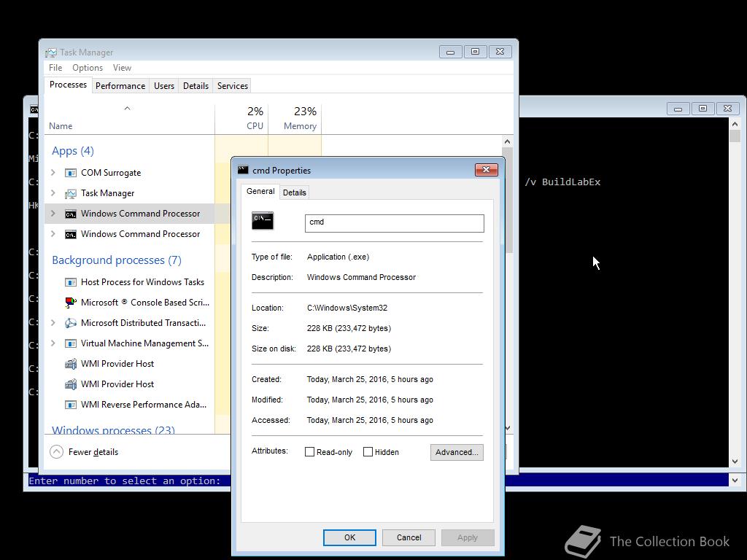Click WMI Reverse Performance Adapter icon

point(71,405)
